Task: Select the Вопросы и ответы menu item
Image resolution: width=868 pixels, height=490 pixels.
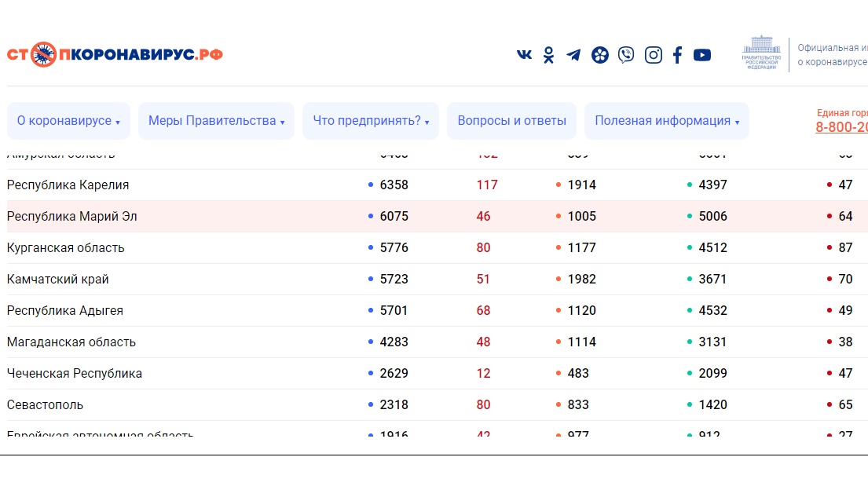Action: [x=511, y=120]
